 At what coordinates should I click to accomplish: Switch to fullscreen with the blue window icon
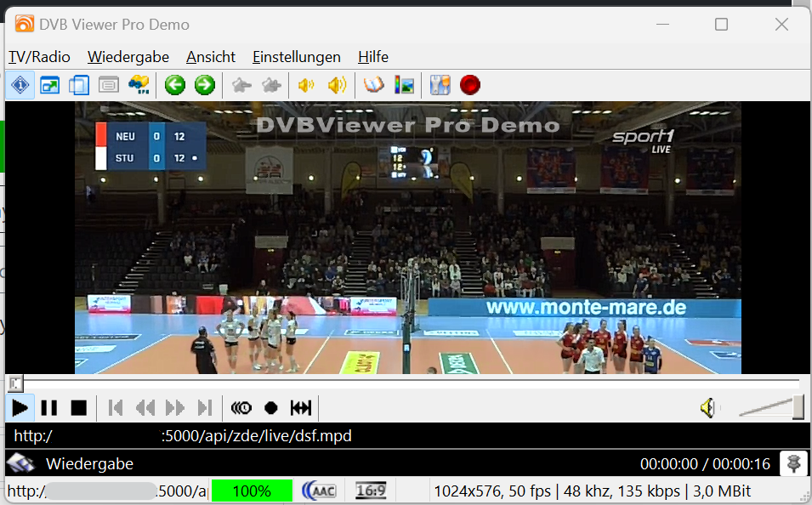49,85
